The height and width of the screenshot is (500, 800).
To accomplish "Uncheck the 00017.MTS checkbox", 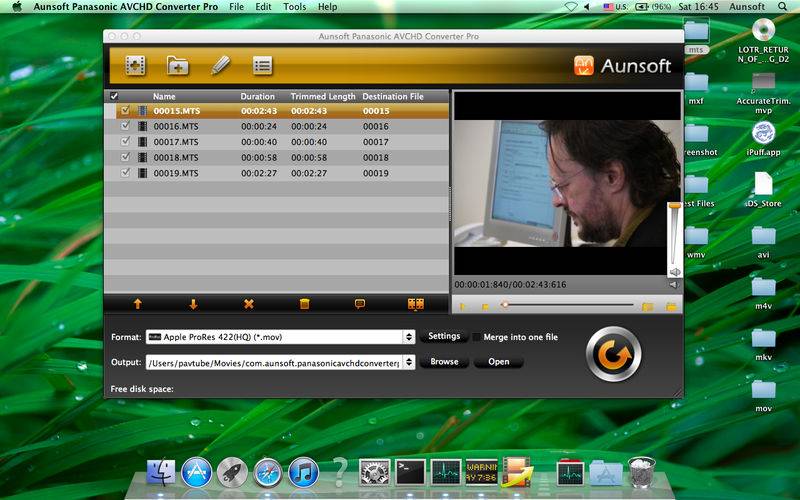I will [125, 142].
